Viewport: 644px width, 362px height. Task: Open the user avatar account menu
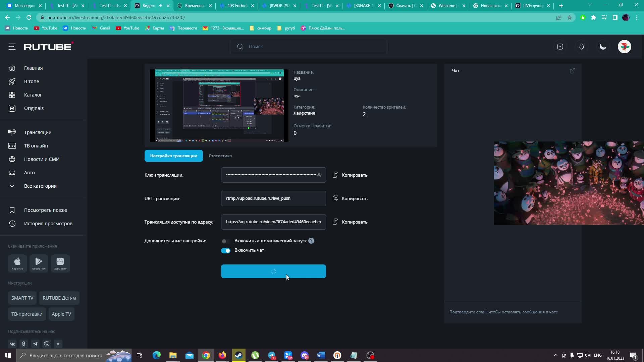click(x=624, y=47)
